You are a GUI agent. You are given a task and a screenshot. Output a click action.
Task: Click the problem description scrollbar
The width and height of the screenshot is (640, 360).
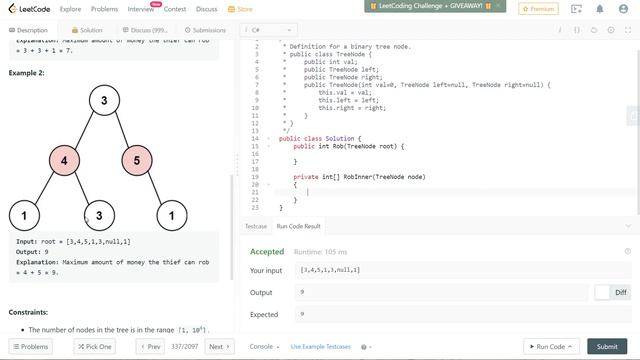[232, 227]
